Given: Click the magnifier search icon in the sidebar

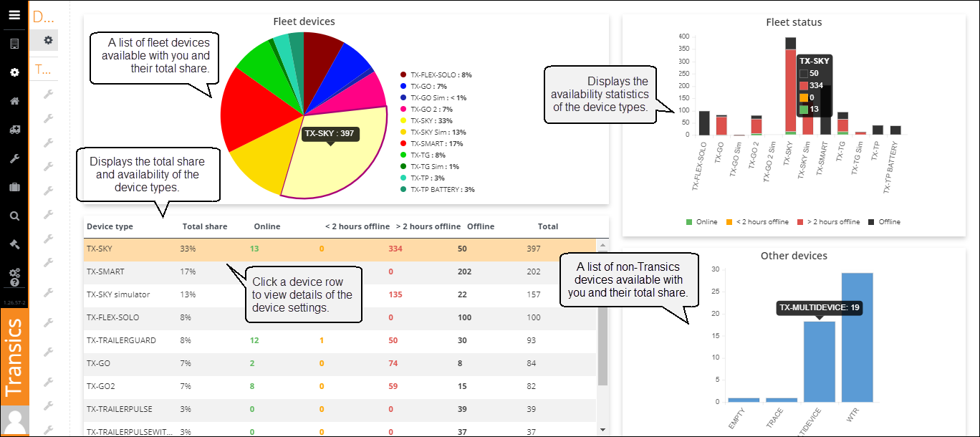Looking at the screenshot, I should (14, 216).
